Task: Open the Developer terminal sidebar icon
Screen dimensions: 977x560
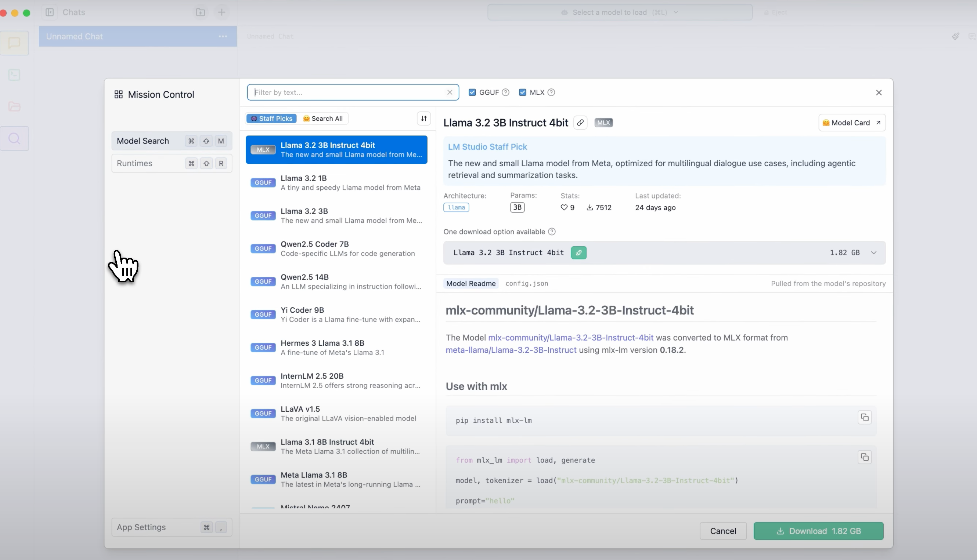Action: tap(14, 74)
